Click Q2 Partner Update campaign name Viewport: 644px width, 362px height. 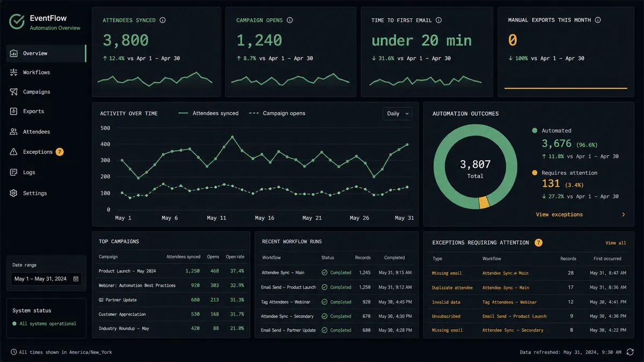pos(118,300)
